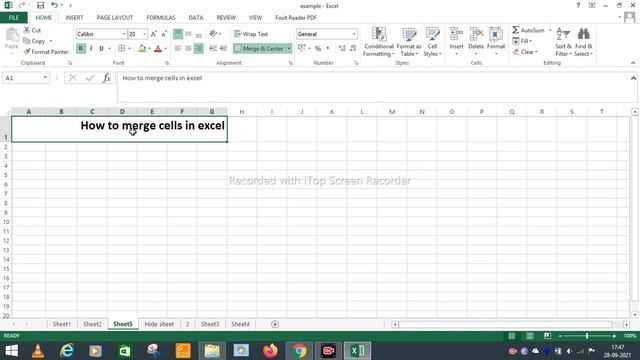Viewport: 640px width, 360px height.
Task: Add a new sheet with plus icon
Action: (x=275, y=324)
